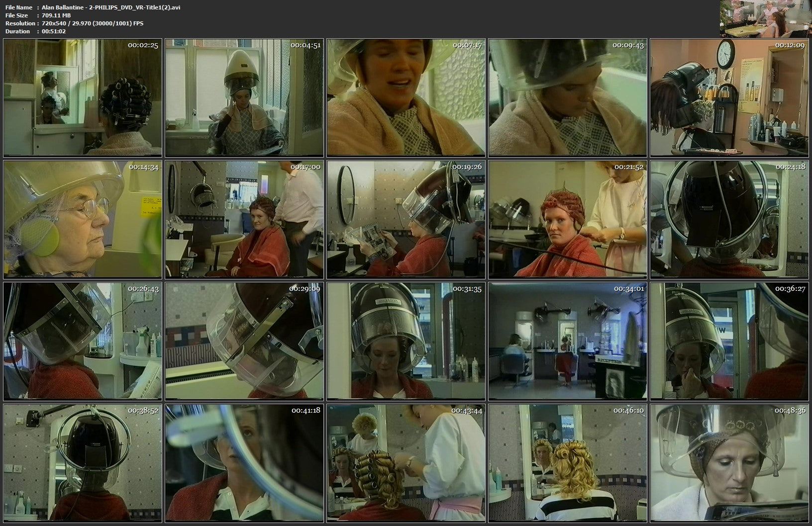Click the small preview image in top-right corner
This screenshot has width=812, height=526.
765,19
